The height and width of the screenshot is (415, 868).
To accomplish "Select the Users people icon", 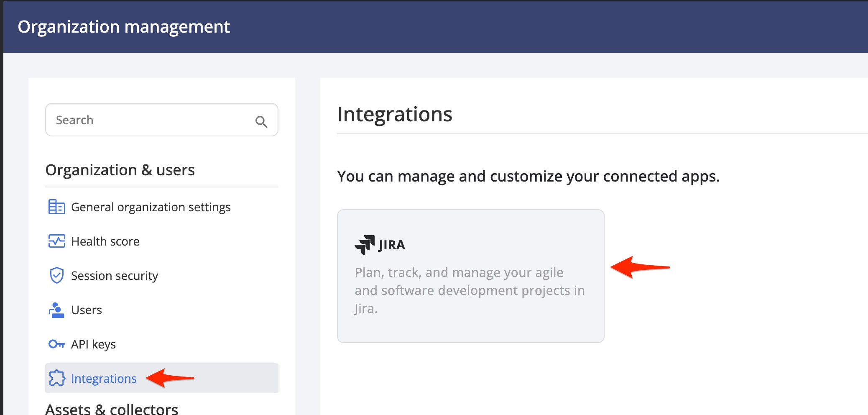I will (58, 310).
